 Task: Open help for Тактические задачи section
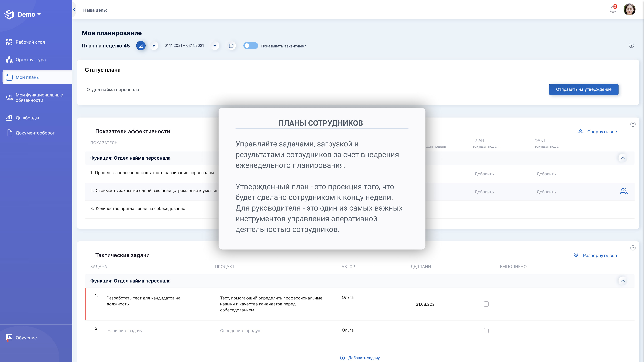click(633, 248)
